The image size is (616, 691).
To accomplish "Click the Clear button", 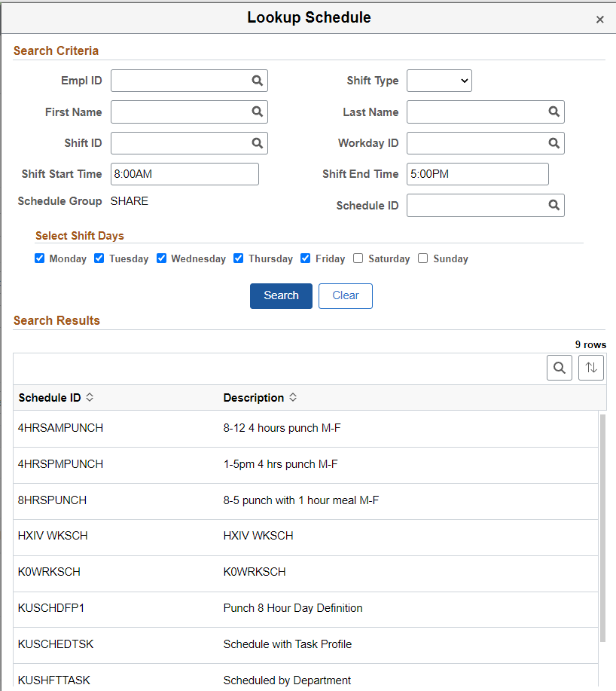I will click(345, 295).
